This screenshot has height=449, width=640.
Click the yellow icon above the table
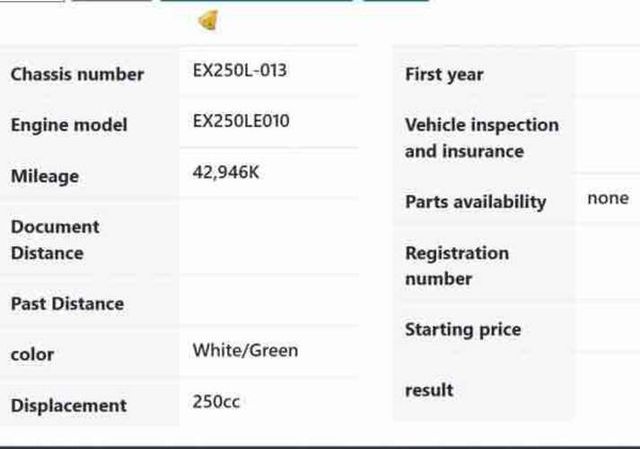pyautogui.click(x=208, y=20)
